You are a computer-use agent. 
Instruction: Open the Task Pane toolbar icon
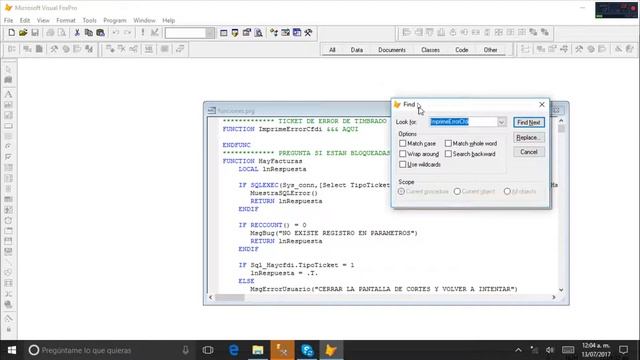click(x=297, y=33)
